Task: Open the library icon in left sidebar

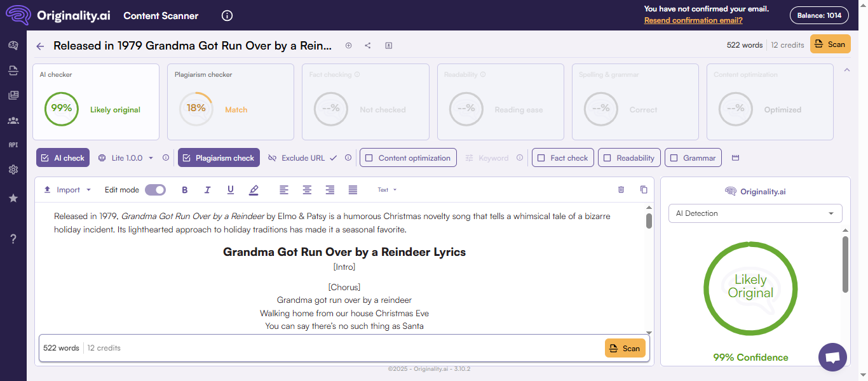Action: 13,95
